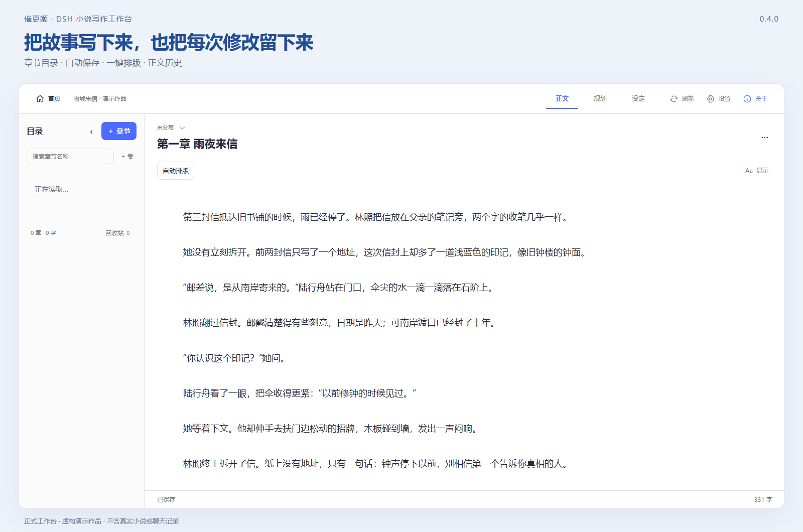Viewport: 803px width, 532px height.
Task: Switch to the 规划 tab
Action: 600,99
